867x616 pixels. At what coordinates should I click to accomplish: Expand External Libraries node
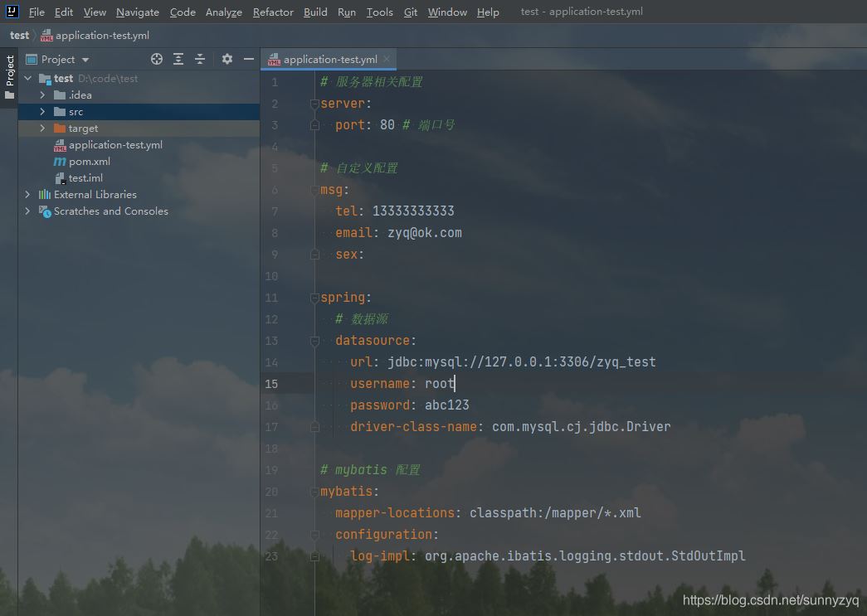pos(27,195)
